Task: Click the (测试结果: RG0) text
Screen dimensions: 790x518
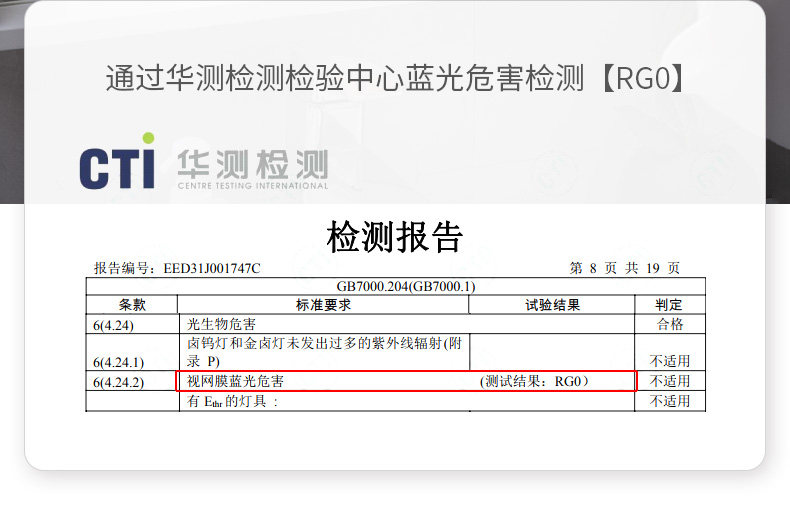Action: [x=534, y=381]
